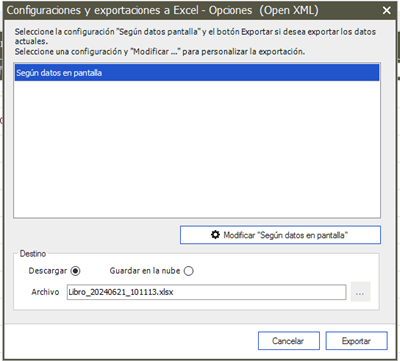
Task: Click the Modificar 'Según datos en pantalla' button
Action: (280, 235)
